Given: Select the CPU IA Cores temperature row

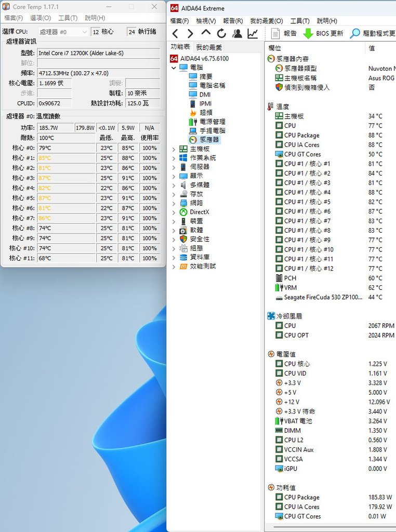Looking at the screenshot, I should (x=331, y=144).
